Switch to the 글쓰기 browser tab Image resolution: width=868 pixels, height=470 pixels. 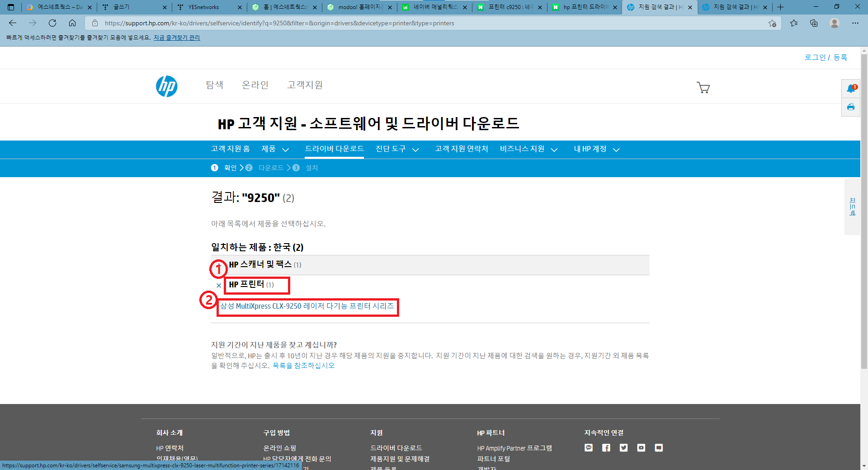pyautogui.click(x=134, y=7)
